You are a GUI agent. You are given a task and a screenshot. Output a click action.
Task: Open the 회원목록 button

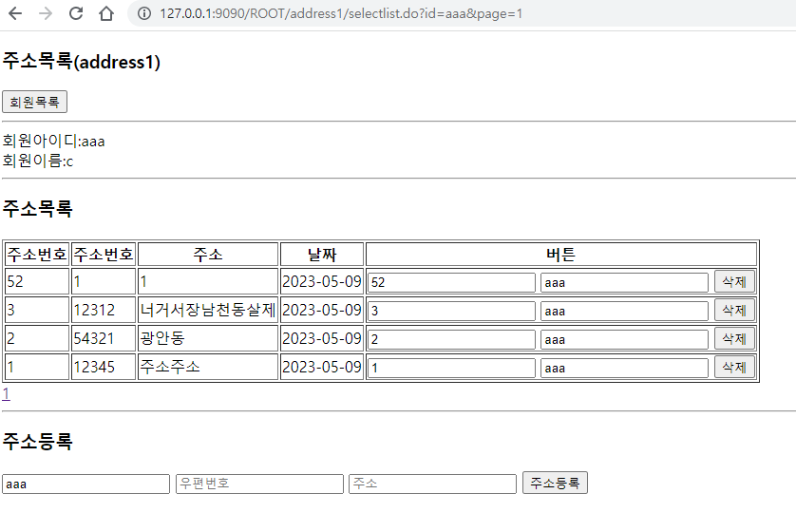(34, 102)
